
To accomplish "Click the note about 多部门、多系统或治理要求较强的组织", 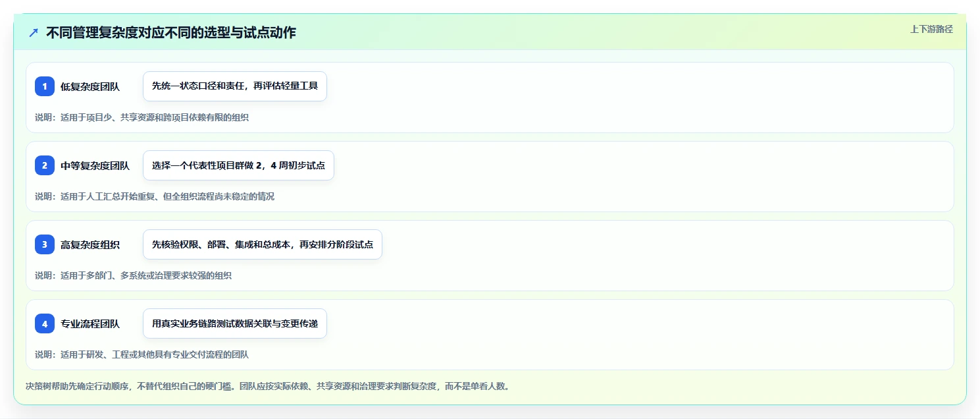I will pos(133,275).
